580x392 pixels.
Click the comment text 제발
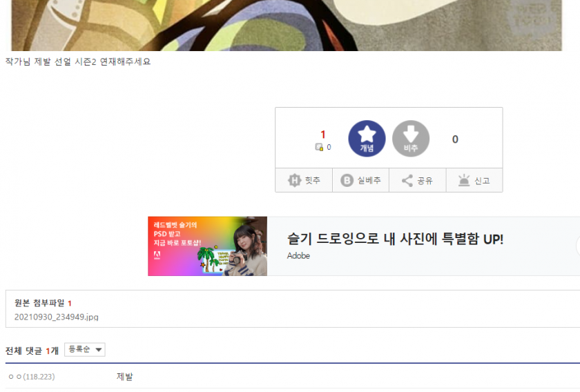click(125, 376)
